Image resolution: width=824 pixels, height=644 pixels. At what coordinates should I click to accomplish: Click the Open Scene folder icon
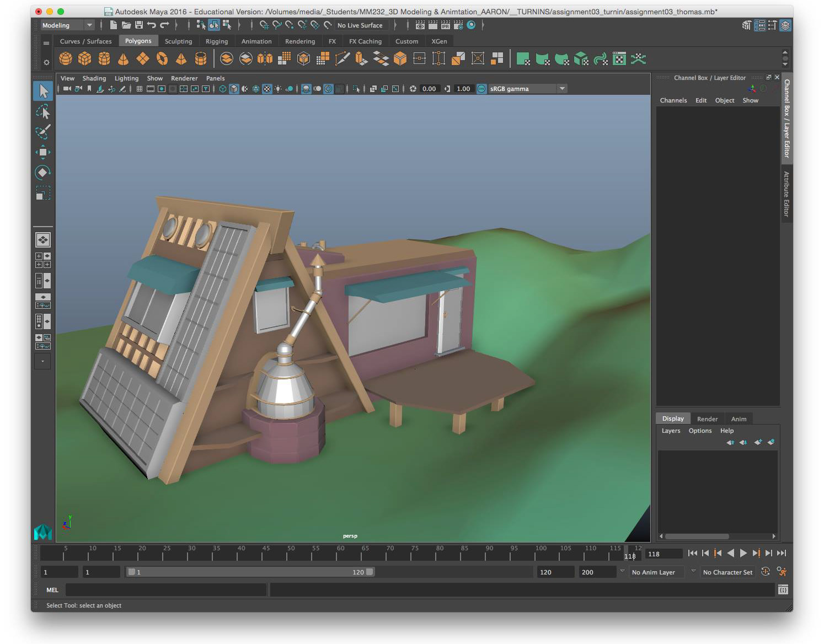point(126,25)
